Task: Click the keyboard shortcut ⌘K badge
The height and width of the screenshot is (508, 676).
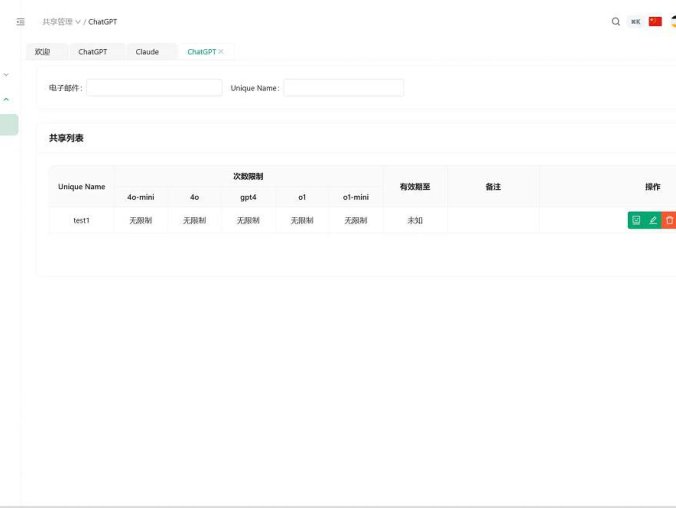Action: [x=635, y=22]
